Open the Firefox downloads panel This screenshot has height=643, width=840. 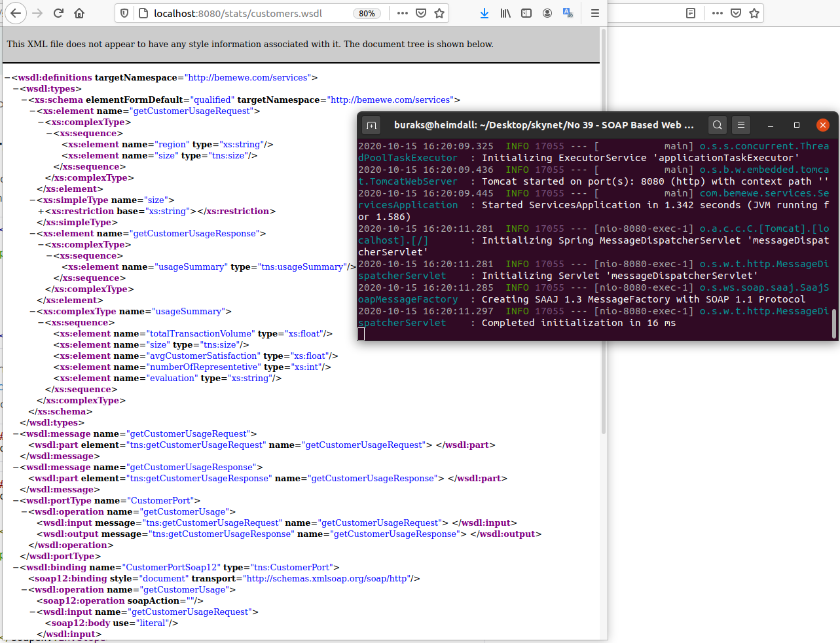point(484,12)
